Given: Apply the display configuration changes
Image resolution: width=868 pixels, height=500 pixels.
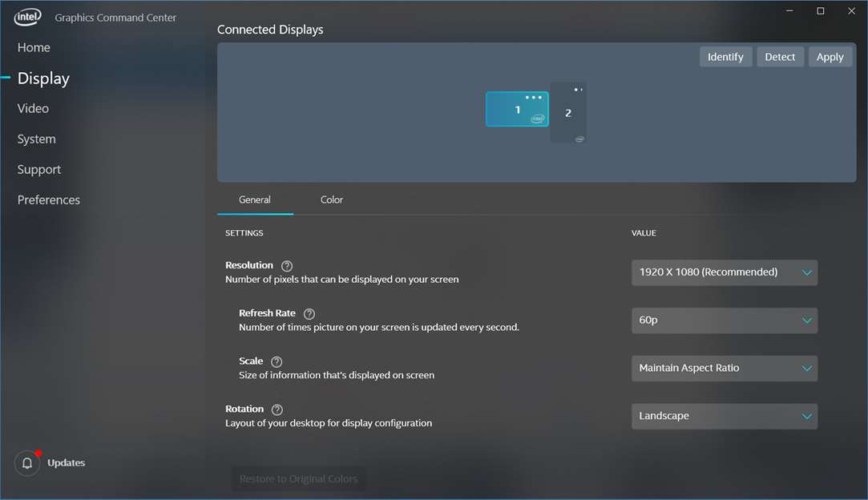Looking at the screenshot, I should click(x=830, y=56).
